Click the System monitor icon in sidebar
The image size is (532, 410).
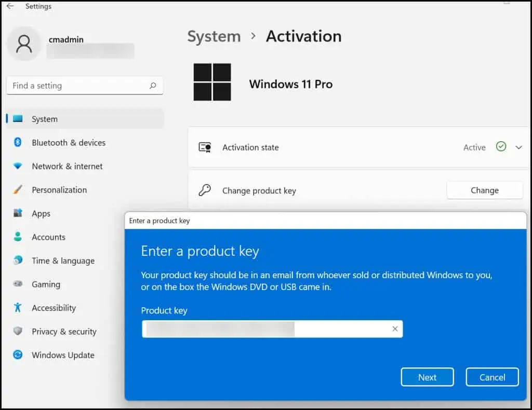(18, 119)
